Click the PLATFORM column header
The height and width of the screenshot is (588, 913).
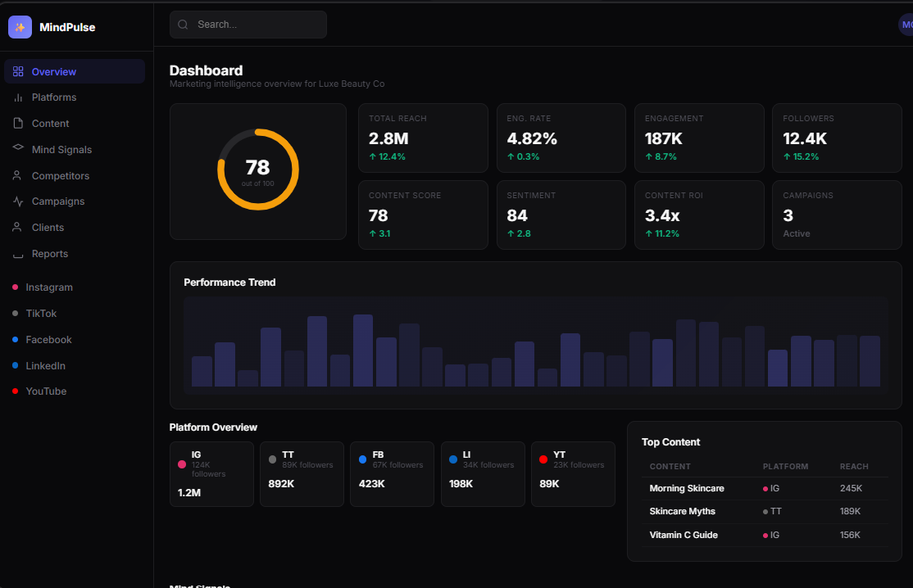click(785, 467)
